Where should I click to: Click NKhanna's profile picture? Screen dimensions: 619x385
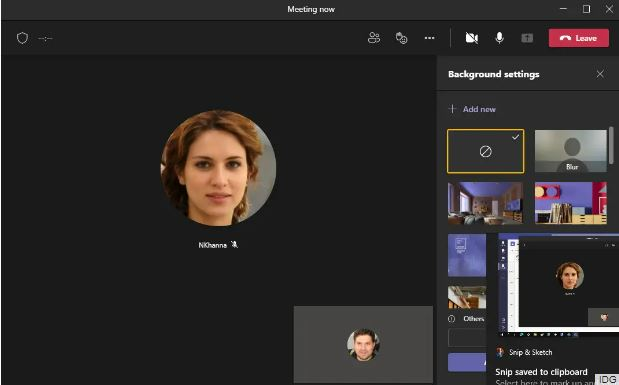(218, 168)
